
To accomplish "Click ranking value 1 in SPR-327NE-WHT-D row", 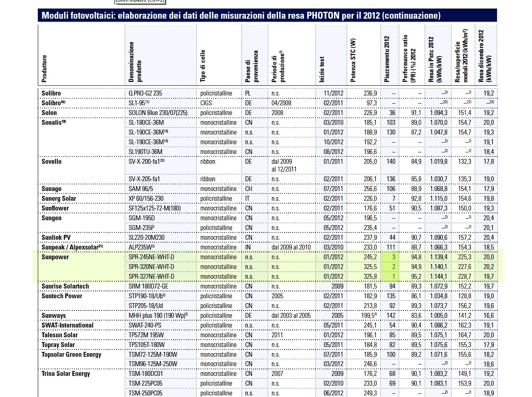I will pyautogui.click(x=393, y=277).
